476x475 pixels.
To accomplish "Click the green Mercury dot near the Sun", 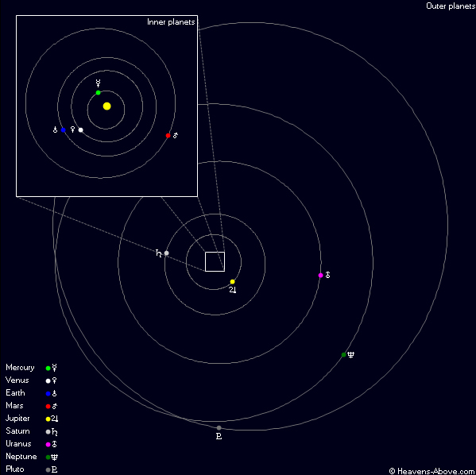I will (x=98, y=93).
